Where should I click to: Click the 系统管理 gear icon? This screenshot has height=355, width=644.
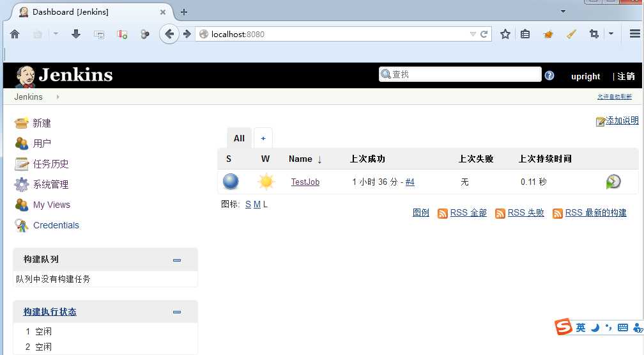point(21,184)
